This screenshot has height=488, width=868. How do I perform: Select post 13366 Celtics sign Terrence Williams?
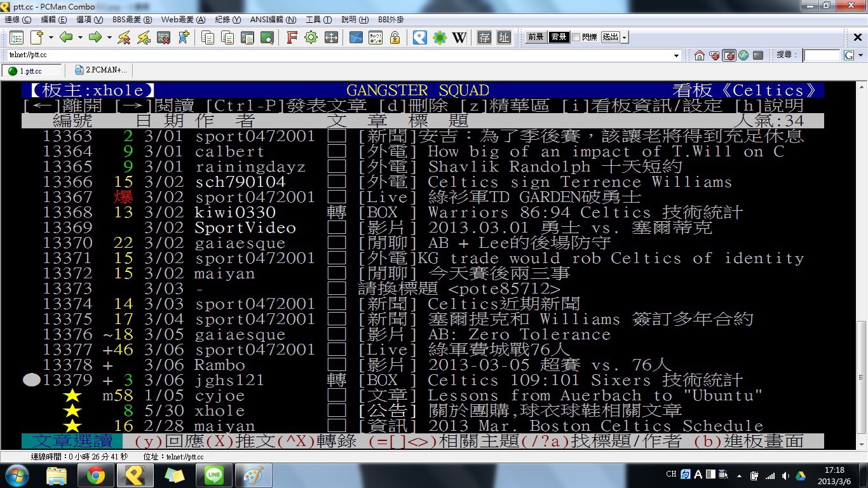click(423, 182)
